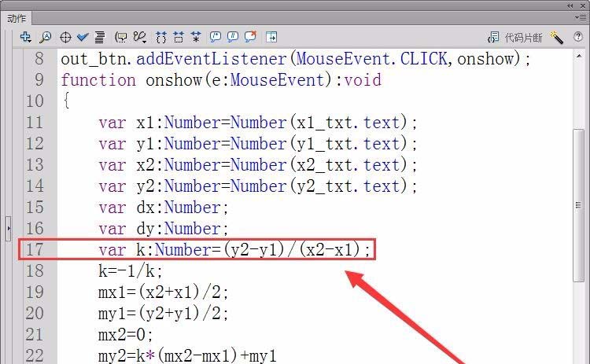Toggle the toolbox show/hide icon
The width and height of the screenshot is (590, 364).
[271, 37]
